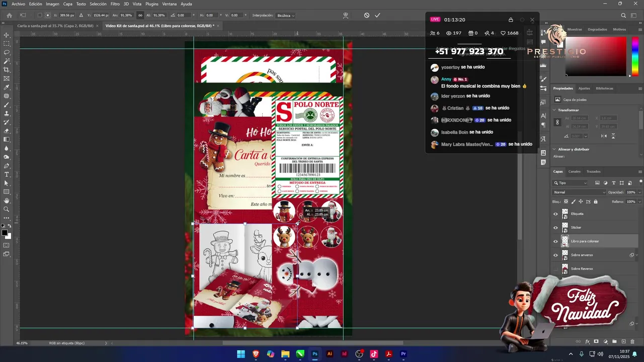
Task: Hide the Libro para colorear layer
Action: pos(555,241)
